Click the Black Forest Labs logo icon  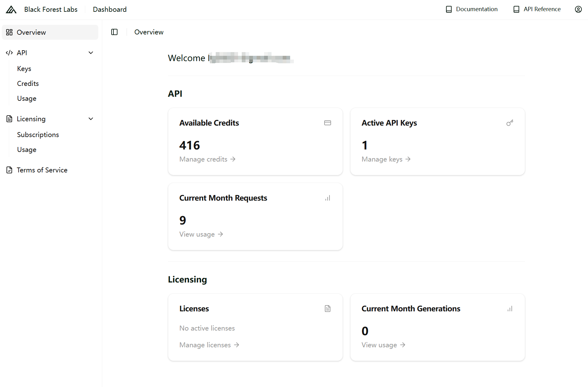pos(11,10)
